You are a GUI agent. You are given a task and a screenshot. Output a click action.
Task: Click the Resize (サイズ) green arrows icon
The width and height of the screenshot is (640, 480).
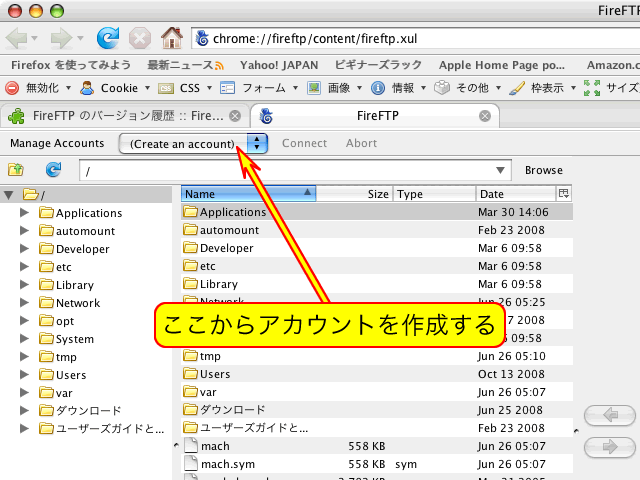point(592,88)
